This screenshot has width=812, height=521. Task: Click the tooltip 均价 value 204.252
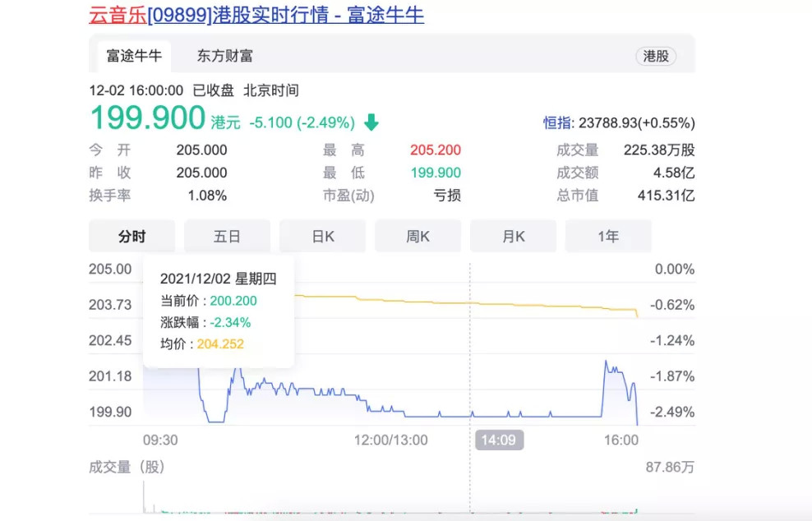point(220,344)
